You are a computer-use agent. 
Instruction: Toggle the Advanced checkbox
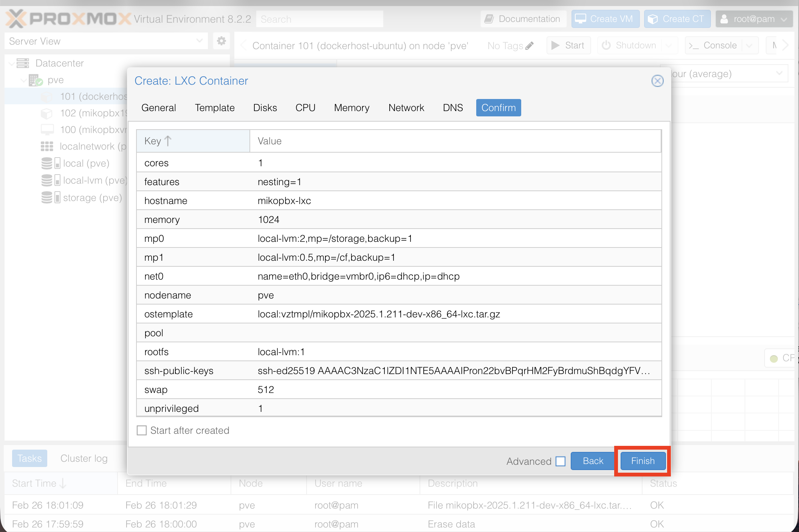pos(561,461)
